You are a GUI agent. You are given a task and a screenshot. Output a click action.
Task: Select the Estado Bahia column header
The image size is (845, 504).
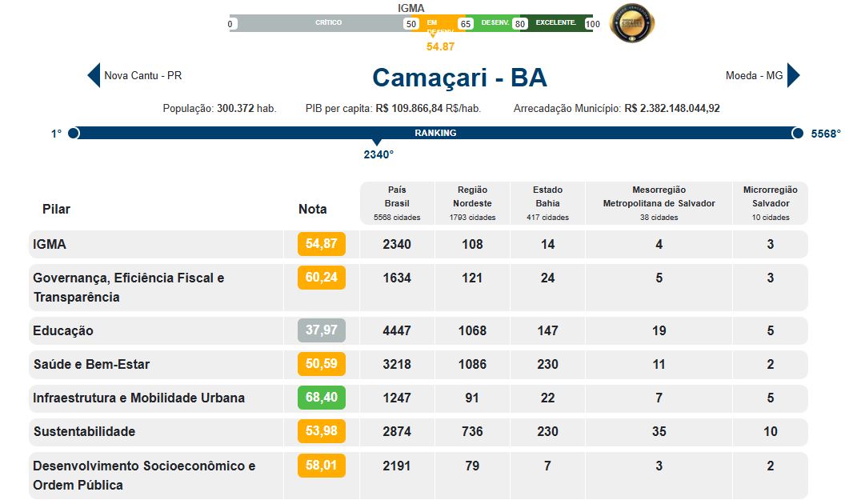[x=547, y=203]
